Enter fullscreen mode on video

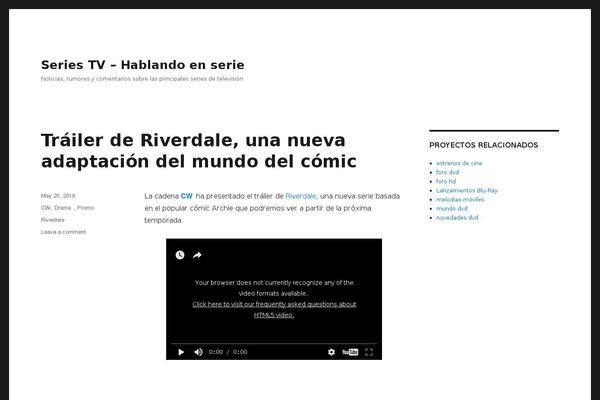tap(369, 352)
